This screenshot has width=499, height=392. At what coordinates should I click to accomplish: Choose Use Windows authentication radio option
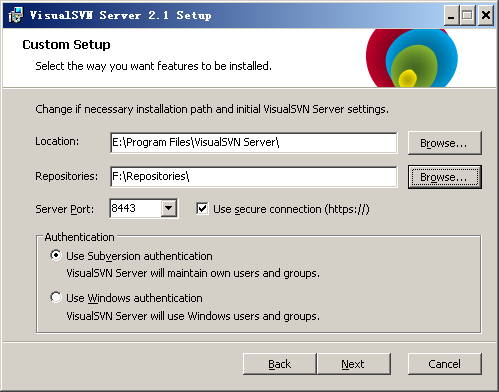click(56, 297)
